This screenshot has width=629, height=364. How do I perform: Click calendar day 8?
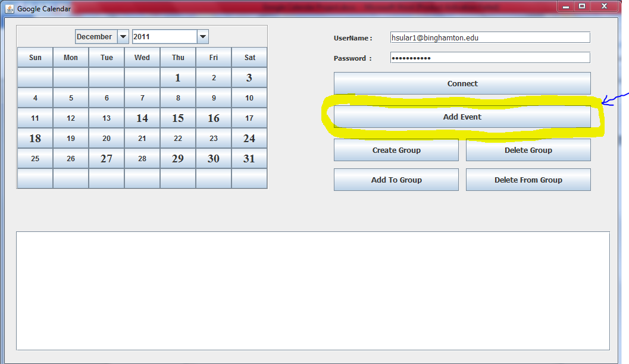(x=178, y=98)
